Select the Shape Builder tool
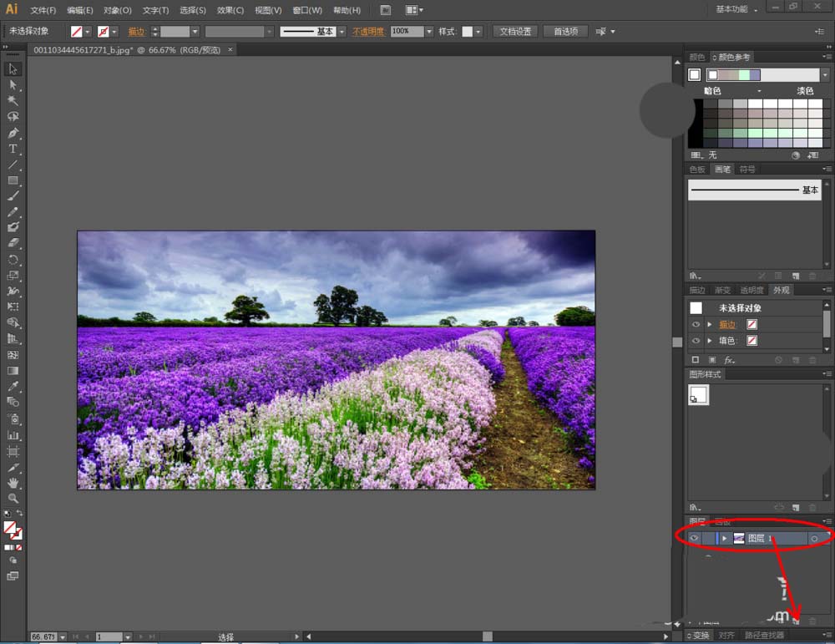The width and height of the screenshot is (835, 644). (x=13, y=322)
